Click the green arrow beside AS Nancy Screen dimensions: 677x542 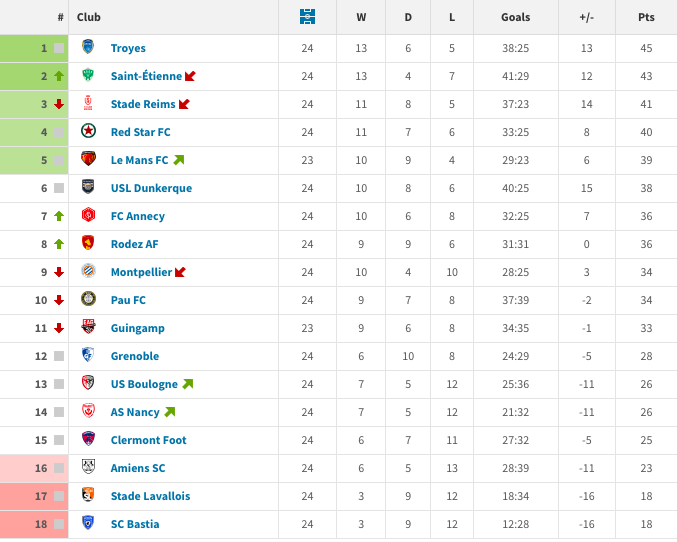169,412
